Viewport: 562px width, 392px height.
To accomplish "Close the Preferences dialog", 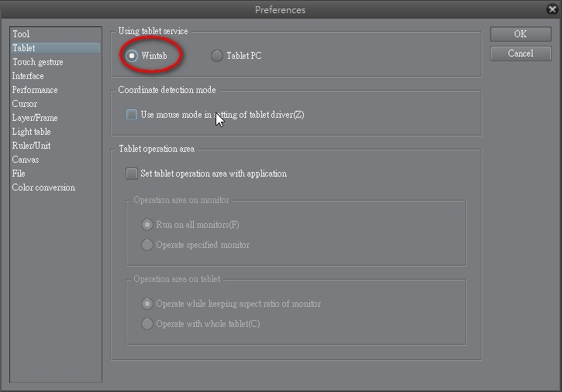I will click(x=551, y=9).
